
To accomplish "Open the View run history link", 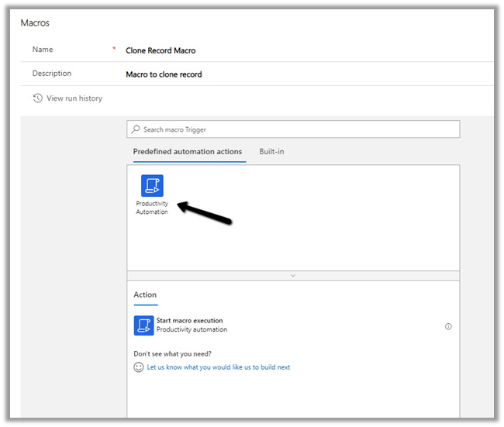I will [x=74, y=98].
